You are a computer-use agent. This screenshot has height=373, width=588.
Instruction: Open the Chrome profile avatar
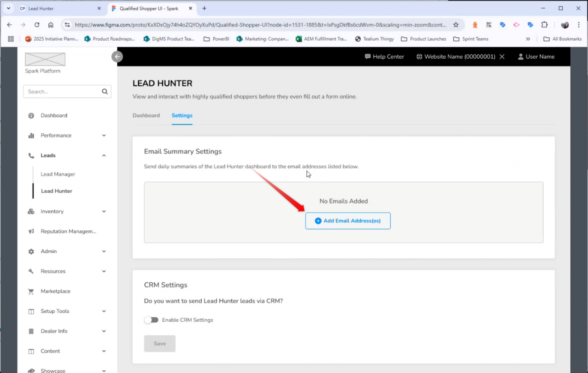[565, 25]
